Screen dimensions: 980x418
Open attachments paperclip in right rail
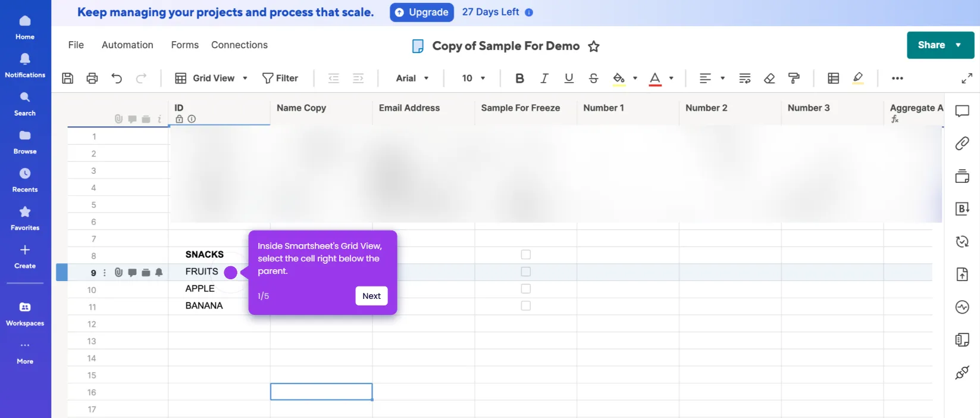coord(962,144)
